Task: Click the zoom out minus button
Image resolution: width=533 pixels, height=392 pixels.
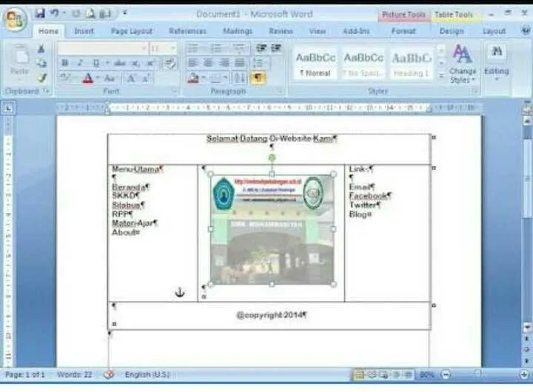Action: click(446, 374)
